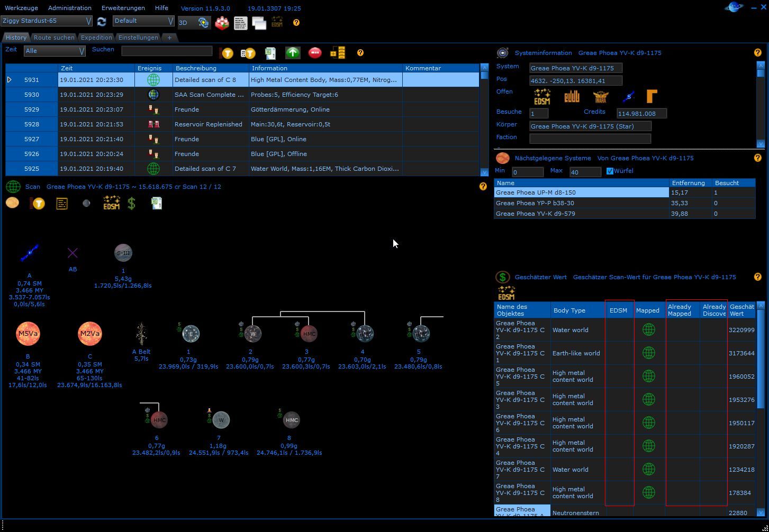Click the green up-arrow icon in History toolbar
The height and width of the screenshot is (532, 769).
pyautogui.click(x=293, y=53)
